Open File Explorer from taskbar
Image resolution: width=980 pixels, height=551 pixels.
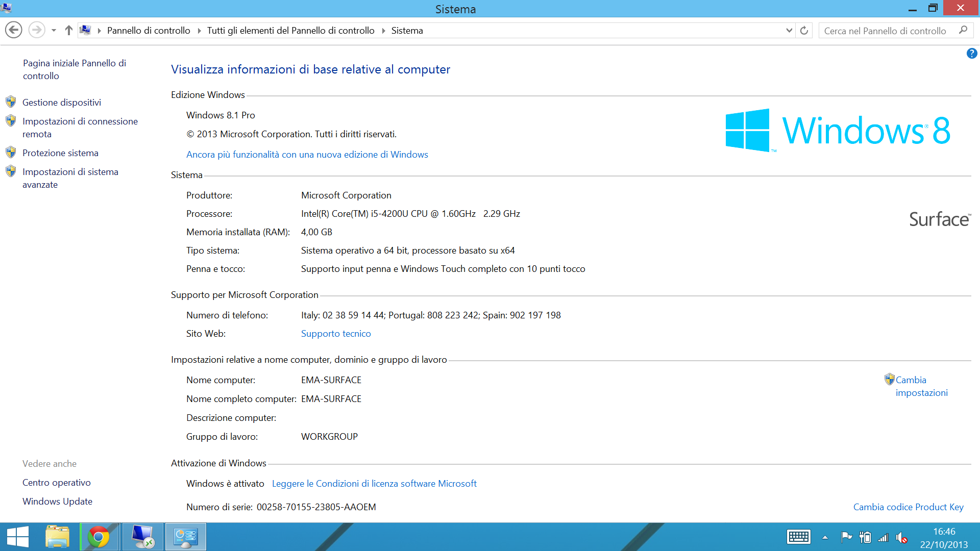pos(57,537)
